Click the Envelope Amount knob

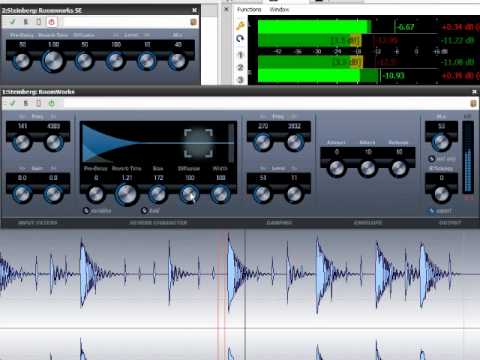coord(336,168)
